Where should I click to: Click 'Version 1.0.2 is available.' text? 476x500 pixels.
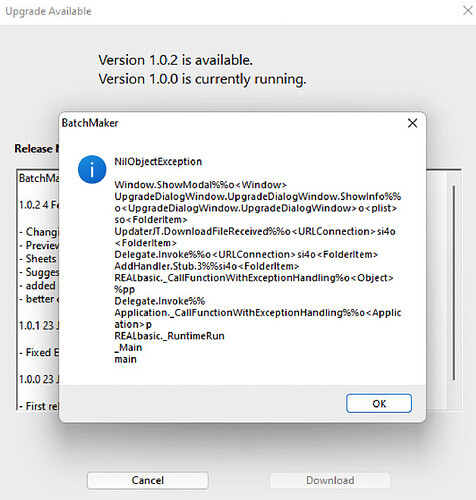click(x=175, y=60)
